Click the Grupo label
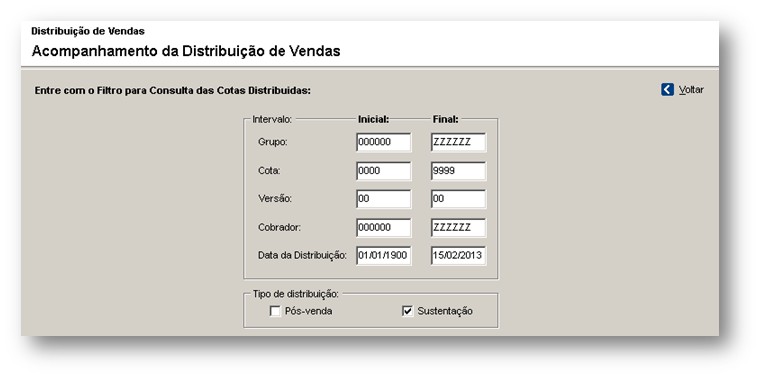The height and width of the screenshot is (378, 761). (273, 142)
